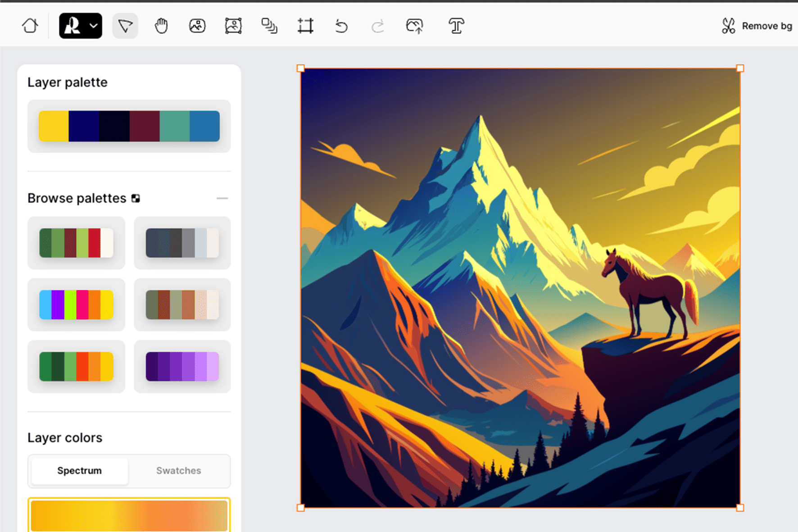Collapse the Browse palettes section

(x=222, y=198)
